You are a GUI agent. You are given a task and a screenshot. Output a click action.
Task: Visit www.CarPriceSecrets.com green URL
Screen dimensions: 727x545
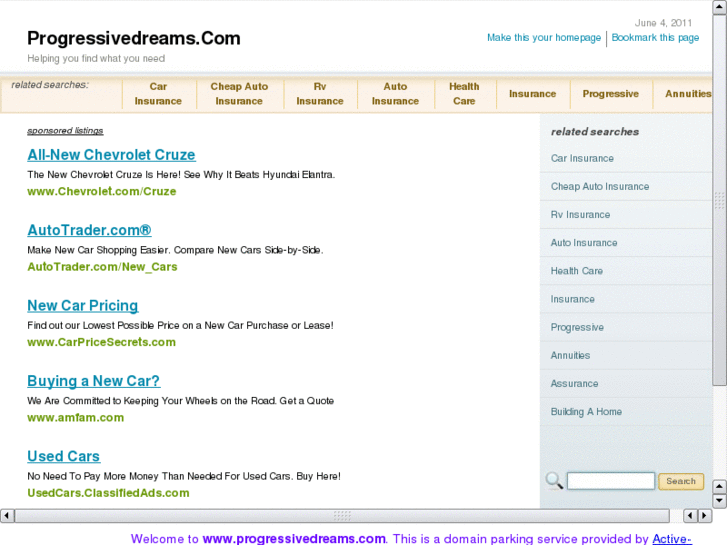click(101, 342)
